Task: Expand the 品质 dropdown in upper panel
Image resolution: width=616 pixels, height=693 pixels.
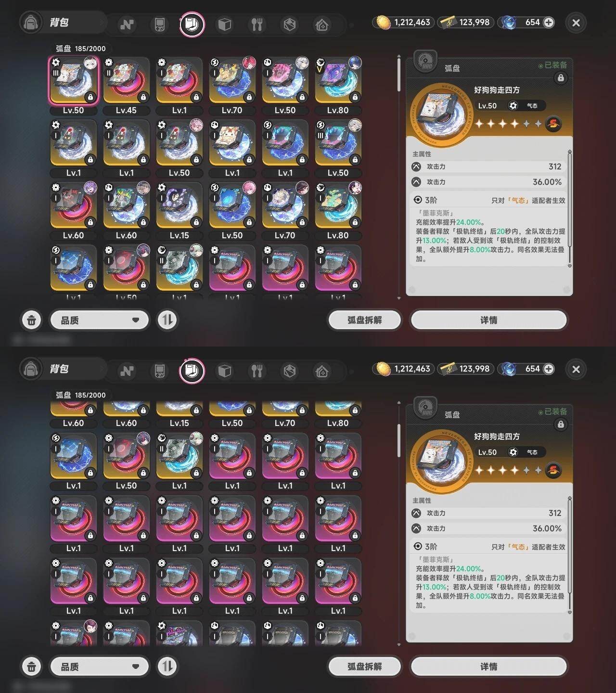Action: 100,320
